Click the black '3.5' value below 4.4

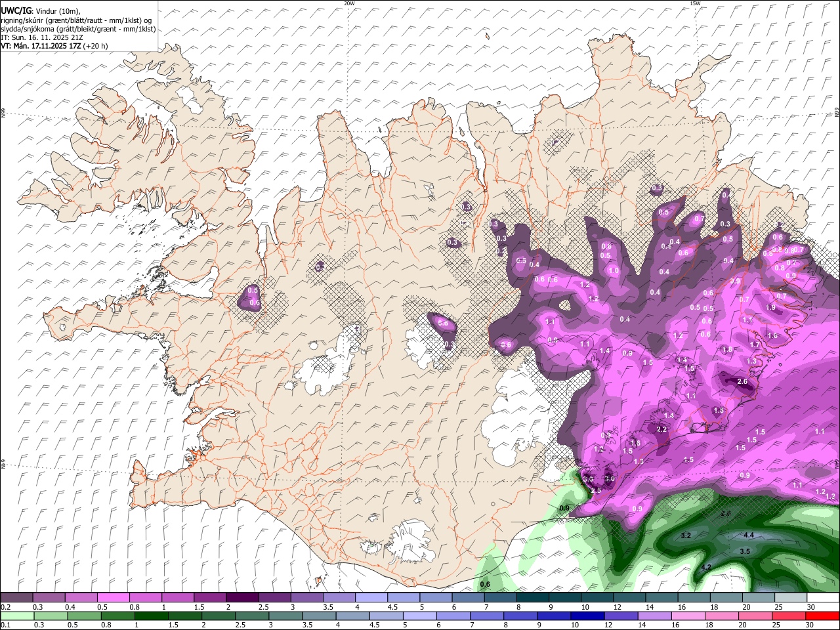coord(745,551)
